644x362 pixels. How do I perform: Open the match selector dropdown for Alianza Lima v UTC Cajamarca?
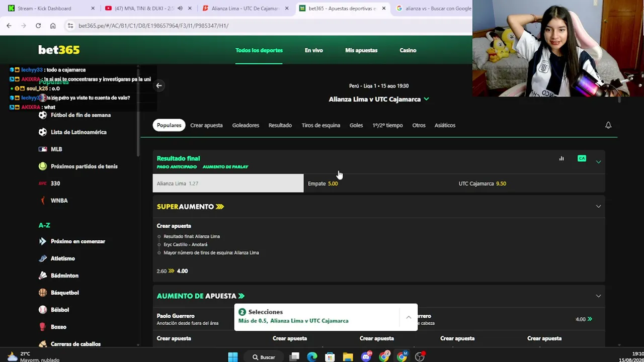tap(426, 99)
